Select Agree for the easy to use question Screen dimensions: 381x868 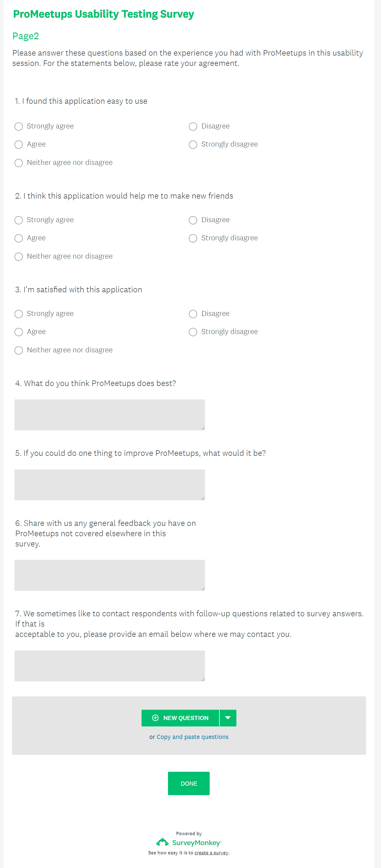coord(19,145)
